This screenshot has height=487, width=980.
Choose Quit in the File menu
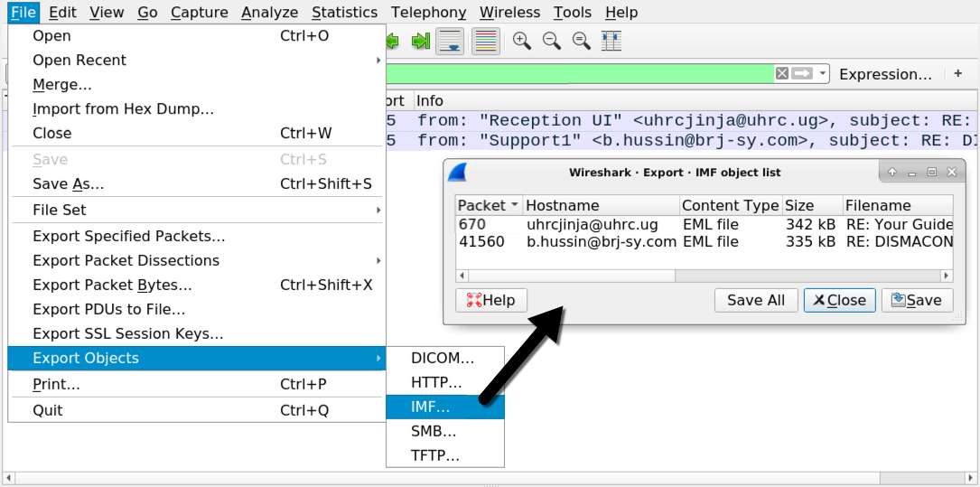(196, 410)
